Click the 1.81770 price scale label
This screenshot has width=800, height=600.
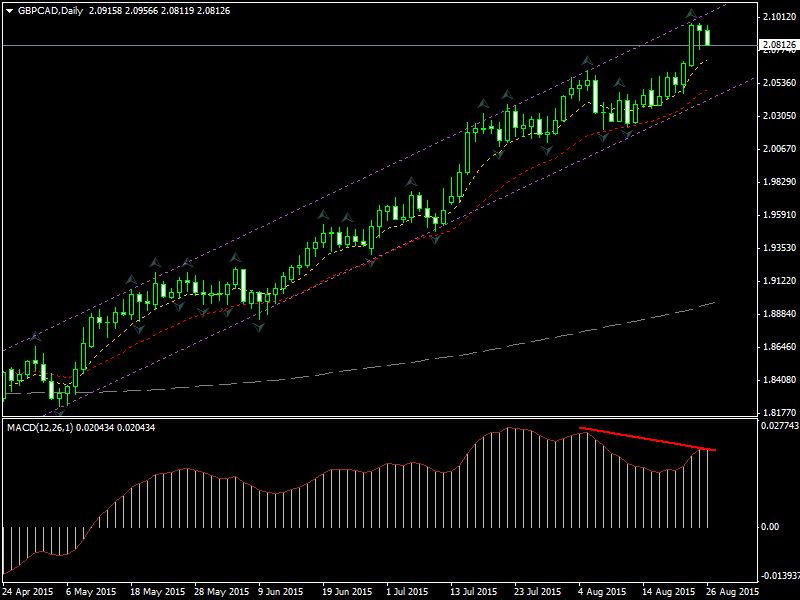(x=780, y=412)
